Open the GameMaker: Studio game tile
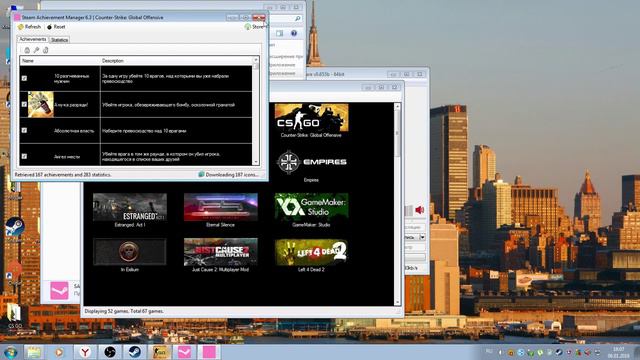Image resolution: width=640 pixels, height=360 pixels. pos(311,210)
